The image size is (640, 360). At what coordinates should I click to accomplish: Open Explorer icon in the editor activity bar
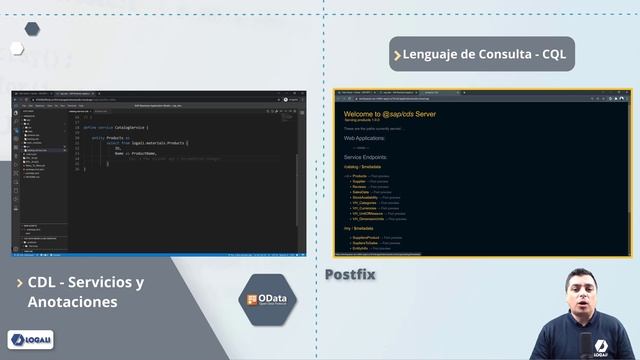(x=16, y=113)
